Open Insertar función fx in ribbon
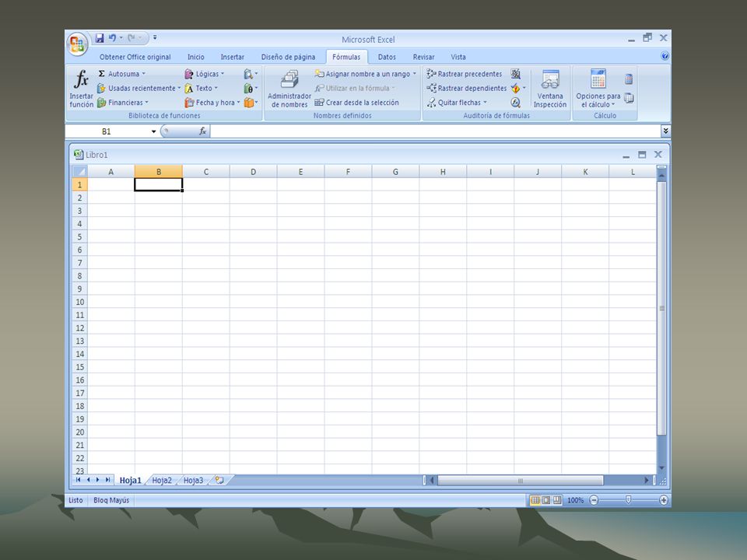 [x=82, y=89]
